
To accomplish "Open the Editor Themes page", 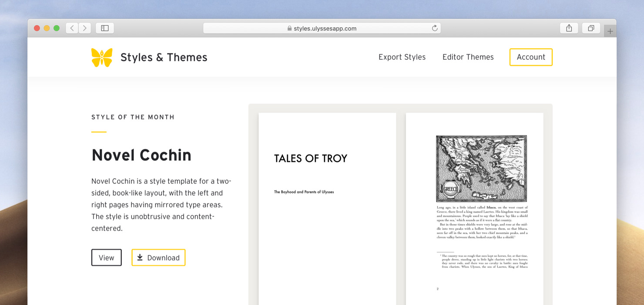I will 468,57.
